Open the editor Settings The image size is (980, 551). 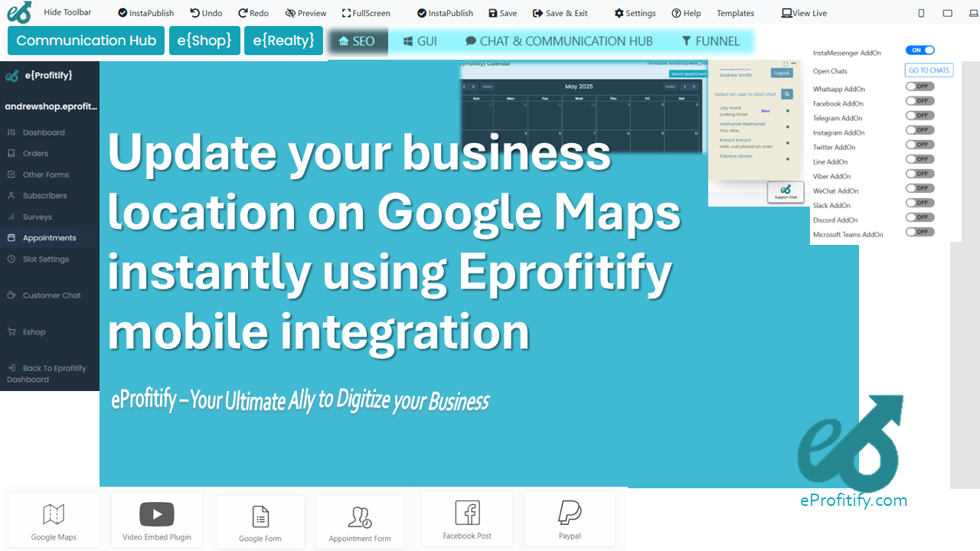click(x=635, y=13)
